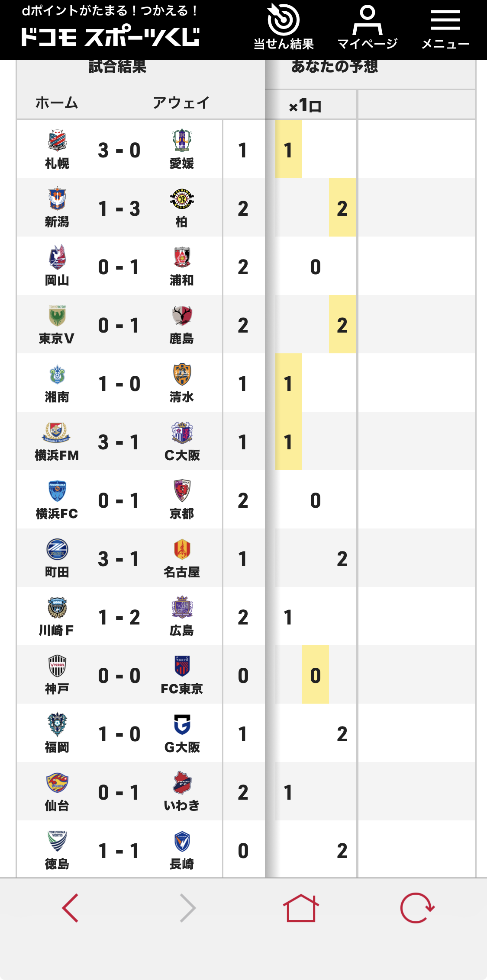487x980 pixels.
Task: Select highlighted prediction 2 for 新潟 match
Action: point(342,208)
